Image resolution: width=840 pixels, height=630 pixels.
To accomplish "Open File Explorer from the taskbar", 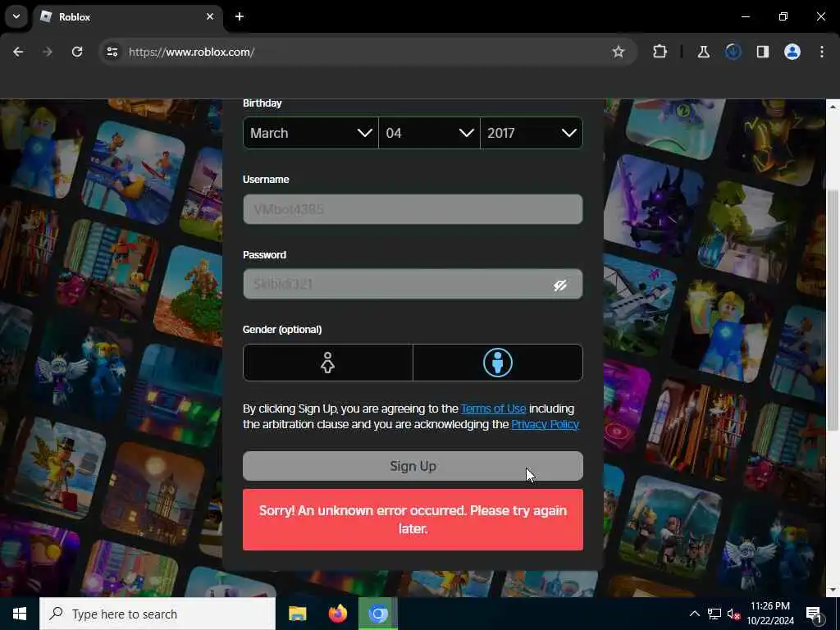I will pos(297,614).
